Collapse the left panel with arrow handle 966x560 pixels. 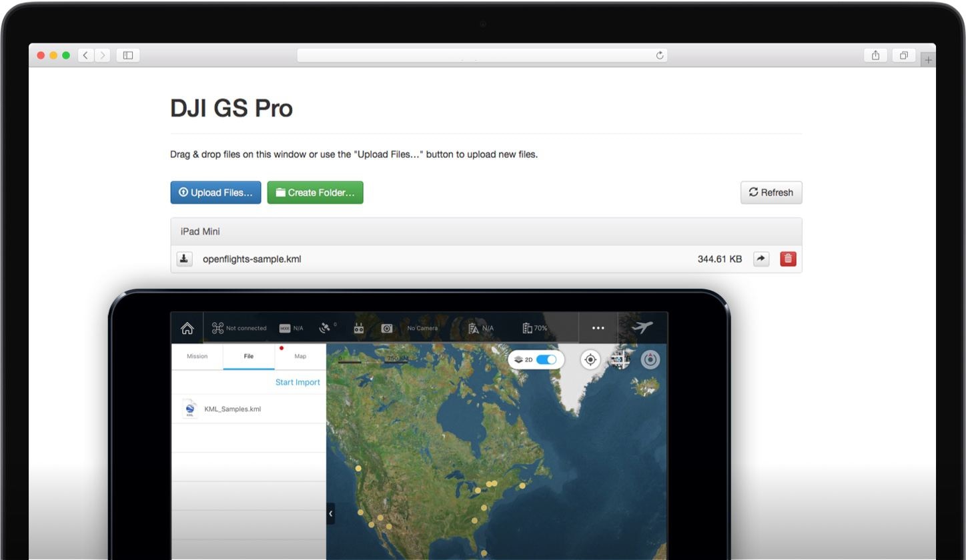[330, 513]
